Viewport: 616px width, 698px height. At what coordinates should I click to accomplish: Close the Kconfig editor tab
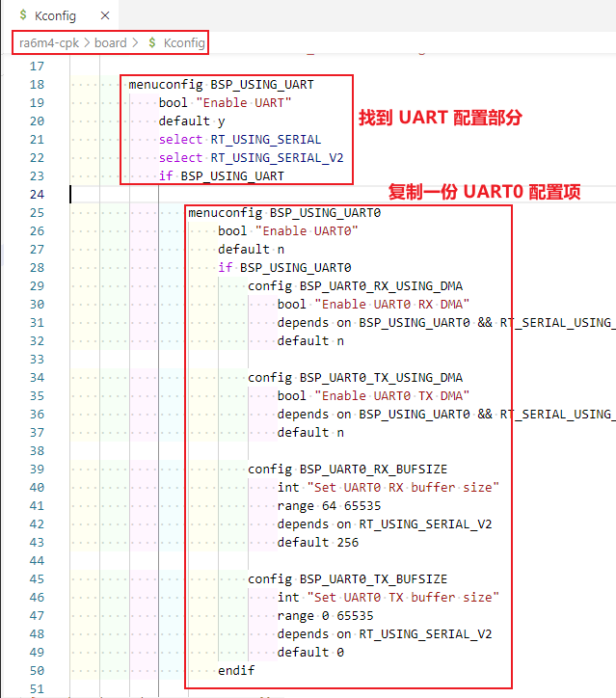tap(105, 15)
